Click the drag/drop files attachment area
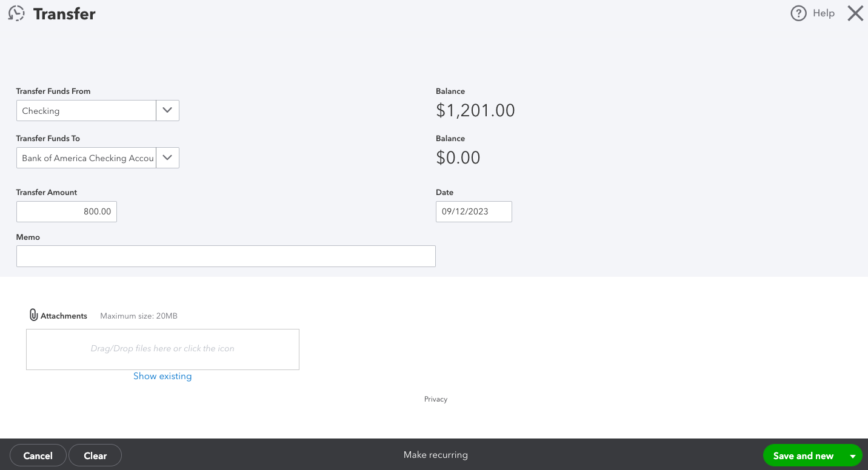Image resolution: width=868 pixels, height=470 pixels. pyautogui.click(x=162, y=349)
